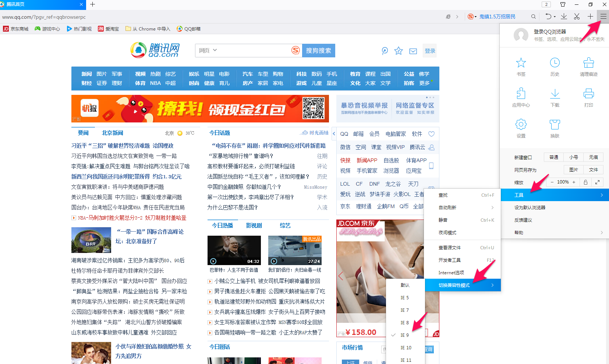609x364 pixels.
Task: Click the user avatar to log in
Action: point(521,35)
